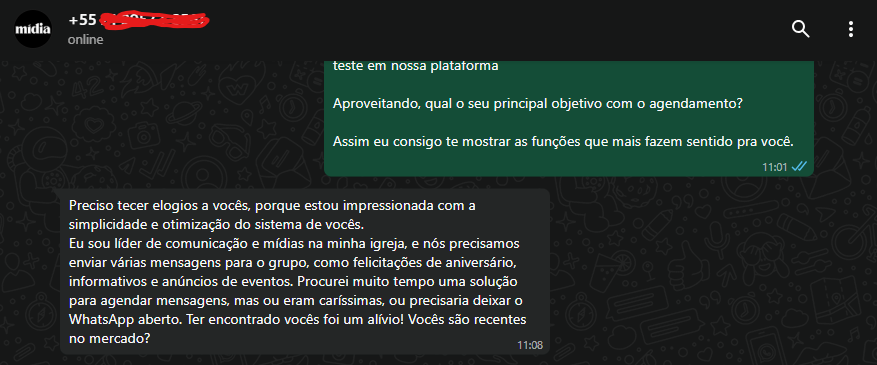Open contact info via +55 phone number
Viewport: 877px width, 365px height.
(139, 20)
